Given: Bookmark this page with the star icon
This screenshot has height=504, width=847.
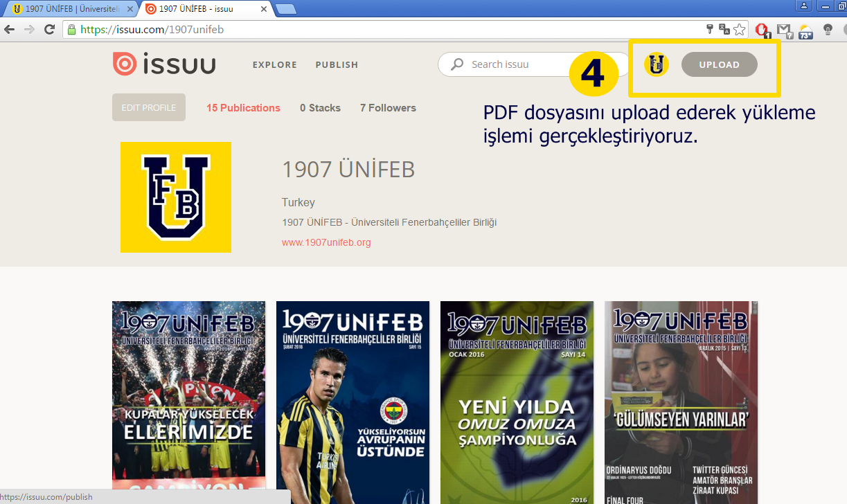Looking at the screenshot, I should point(740,30).
